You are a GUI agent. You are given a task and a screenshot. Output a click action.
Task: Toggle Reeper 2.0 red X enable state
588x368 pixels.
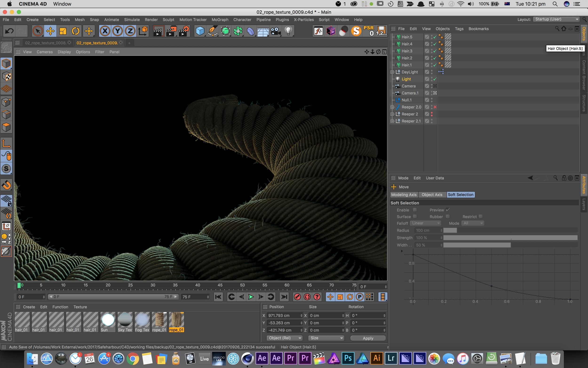(x=435, y=107)
